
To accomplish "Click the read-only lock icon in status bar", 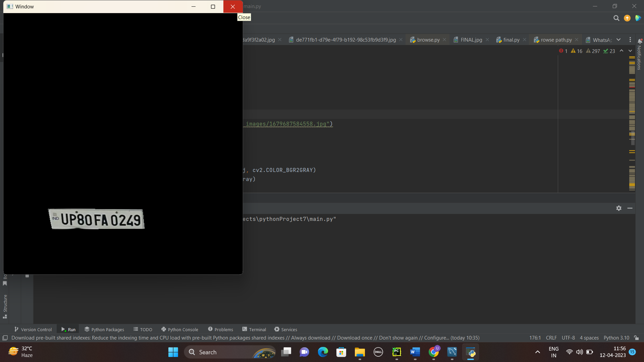I will (x=636, y=338).
